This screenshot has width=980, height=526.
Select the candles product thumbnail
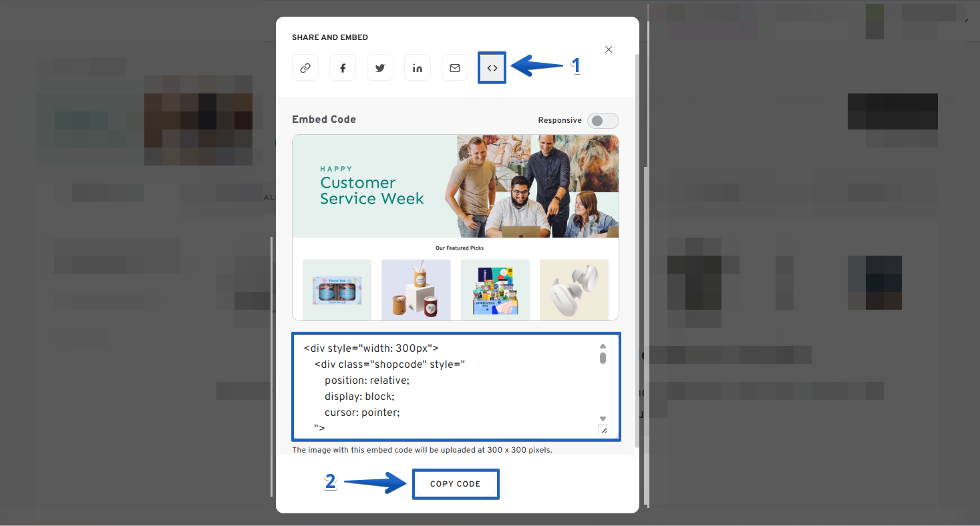pos(416,290)
